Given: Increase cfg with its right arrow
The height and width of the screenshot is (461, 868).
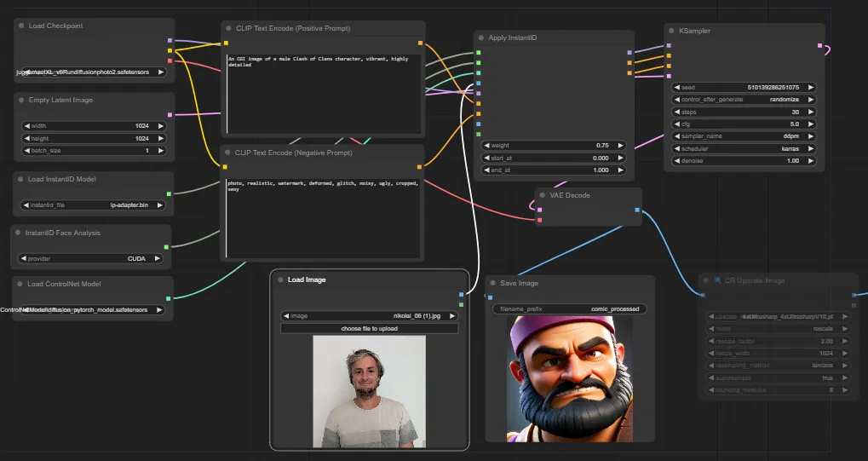Looking at the screenshot, I should tap(811, 124).
